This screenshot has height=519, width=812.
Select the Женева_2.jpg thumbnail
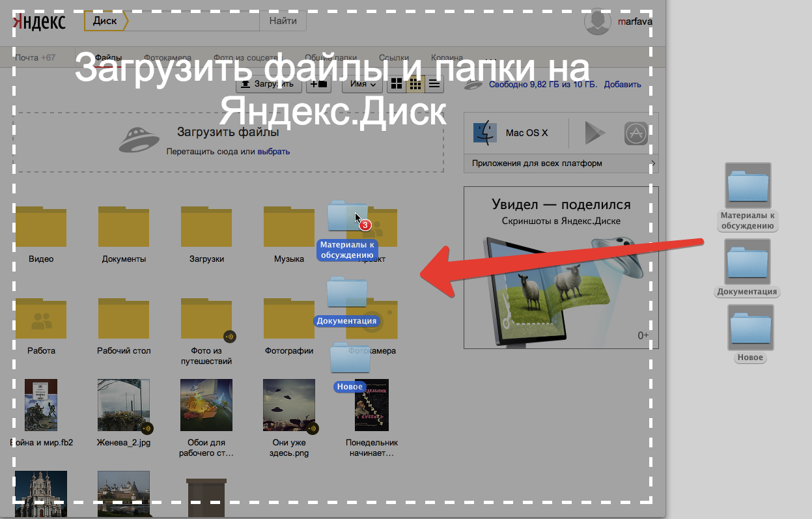coord(124,405)
